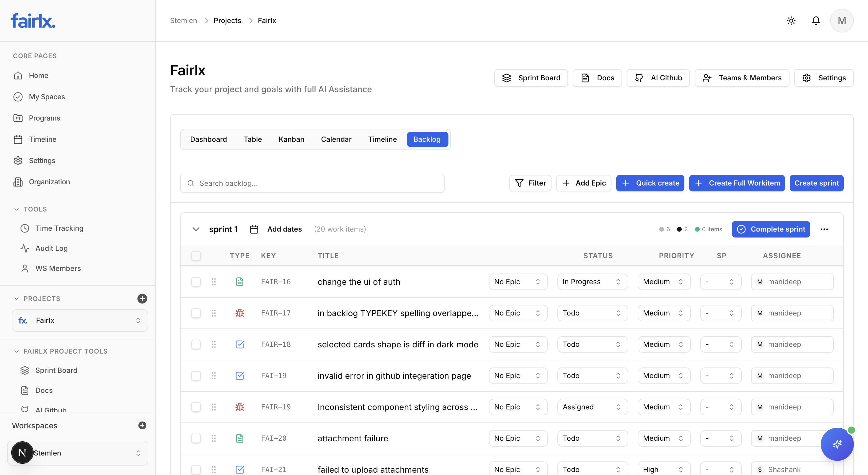868x475 pixels.
Task: Open sprint 1 more options menu
Action: pyautogui.click(x=824, y=229)
